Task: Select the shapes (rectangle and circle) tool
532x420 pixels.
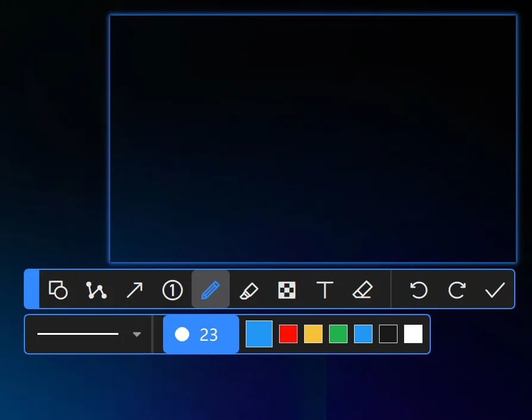Action: click(58, 290)
